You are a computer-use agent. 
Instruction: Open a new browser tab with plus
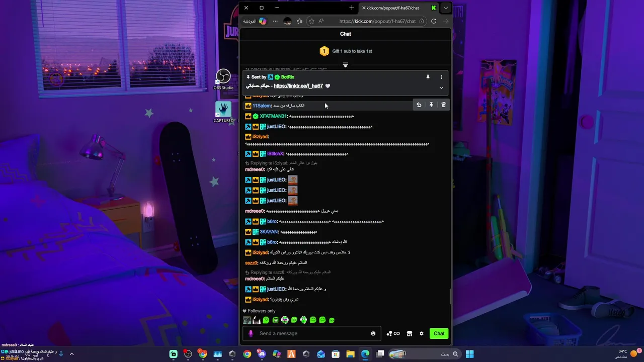click(351, 8)
